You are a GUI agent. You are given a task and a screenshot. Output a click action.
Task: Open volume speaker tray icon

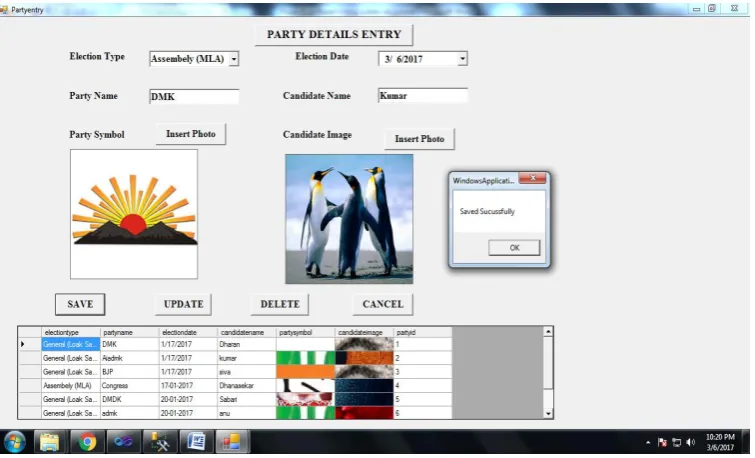coord(690,442)
